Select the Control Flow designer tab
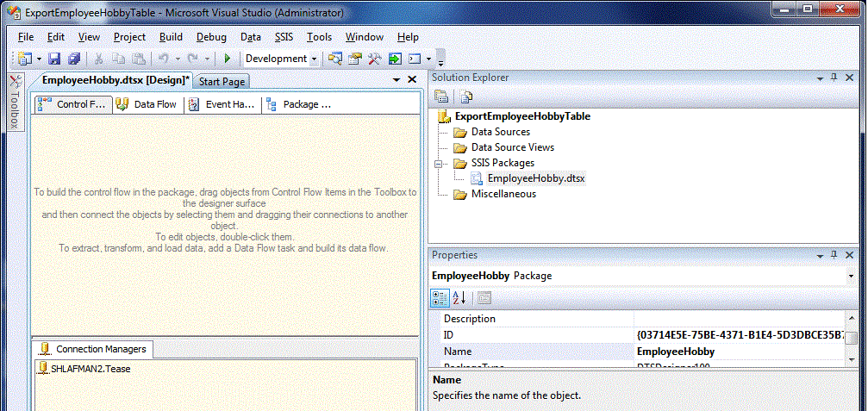Screen dimensions: 868x411 pyautogui.click(x=73, y=104)
